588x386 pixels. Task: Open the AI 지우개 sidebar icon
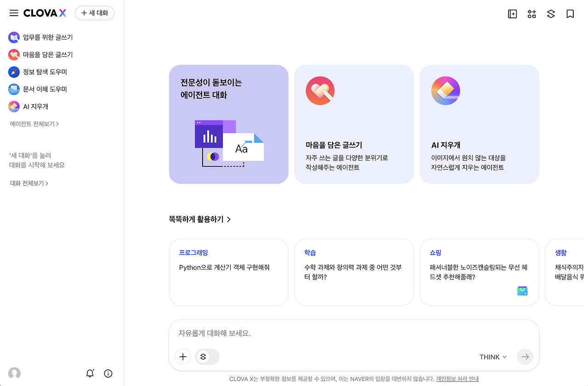tap(14, 106)
